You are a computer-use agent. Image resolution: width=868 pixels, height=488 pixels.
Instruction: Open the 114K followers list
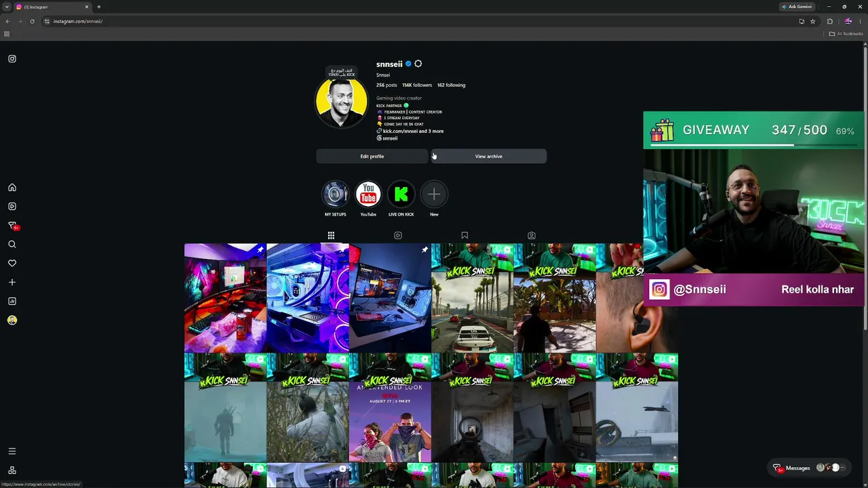tap(417, 85)
